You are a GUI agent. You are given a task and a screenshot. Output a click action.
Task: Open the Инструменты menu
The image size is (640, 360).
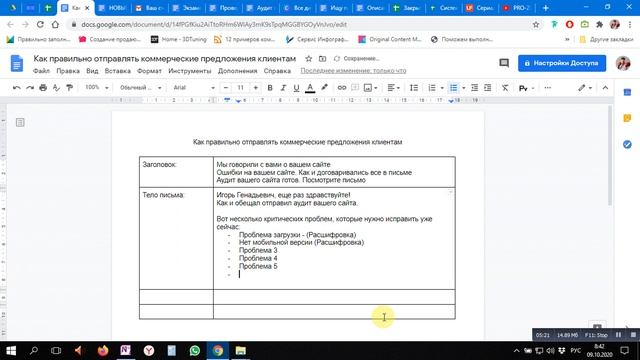[190, 71]
